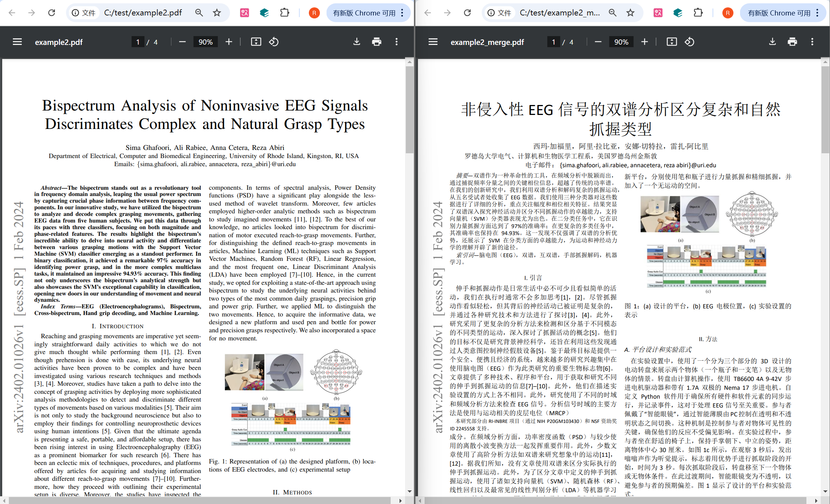Open sidebar menu in example2.pdf viewer
The width and height of the screenshot is (830, 504).
17,42
